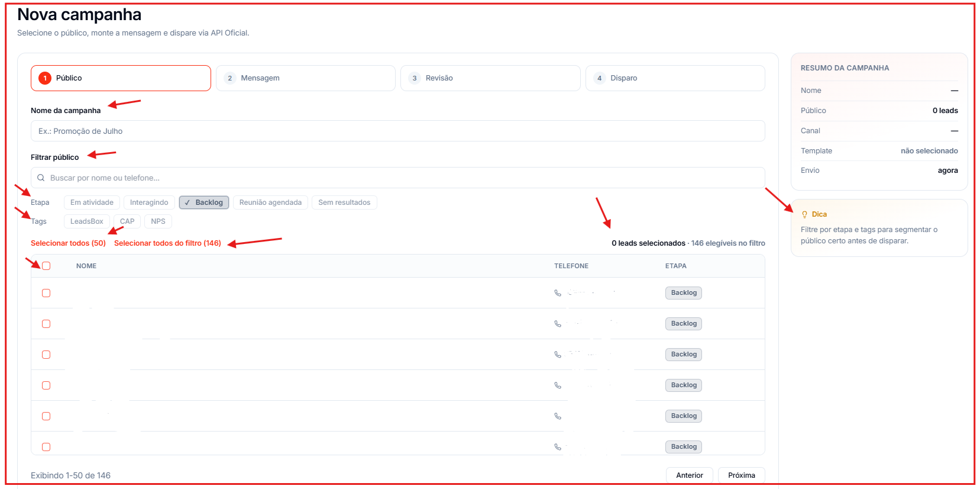Select the Em atividade stage filter
Viewport: 980px width, 489px height.
click(92, 202)
